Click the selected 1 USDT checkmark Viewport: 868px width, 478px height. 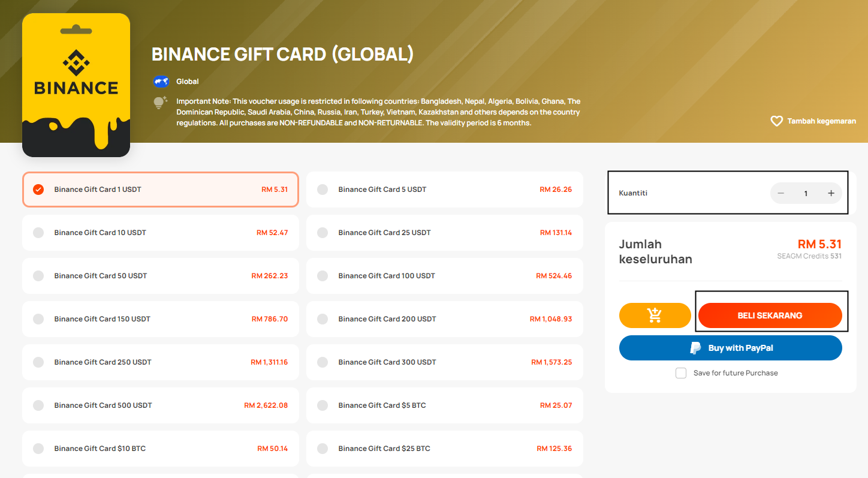coord(38,190)
